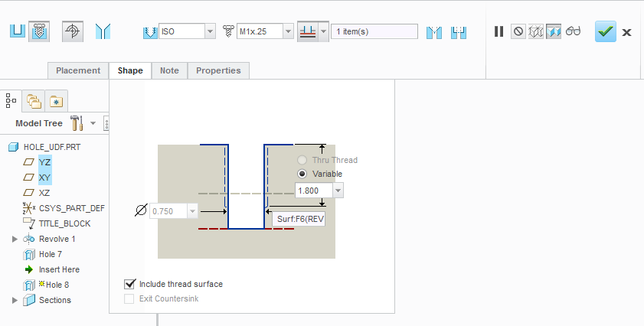Select the Variable depth radio button

[x=302, y=174]
